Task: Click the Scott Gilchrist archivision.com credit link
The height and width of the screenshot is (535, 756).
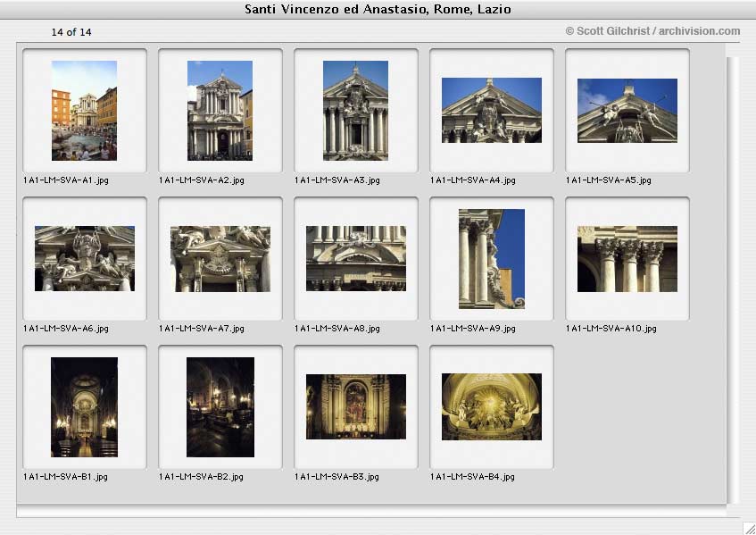Action: [652, 31]
